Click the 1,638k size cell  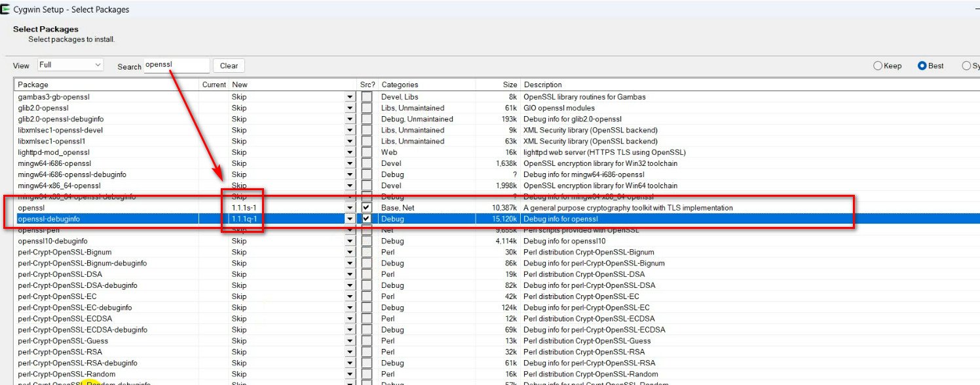pyautogui.click(x=506, y=163)
